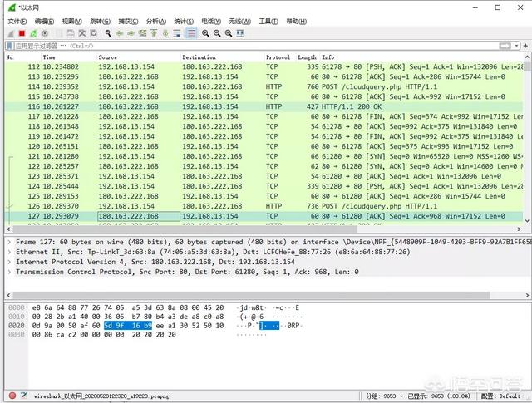Screen dimensions: 532x403
Task: Click into the display filter input field
Action: [256, 46]
